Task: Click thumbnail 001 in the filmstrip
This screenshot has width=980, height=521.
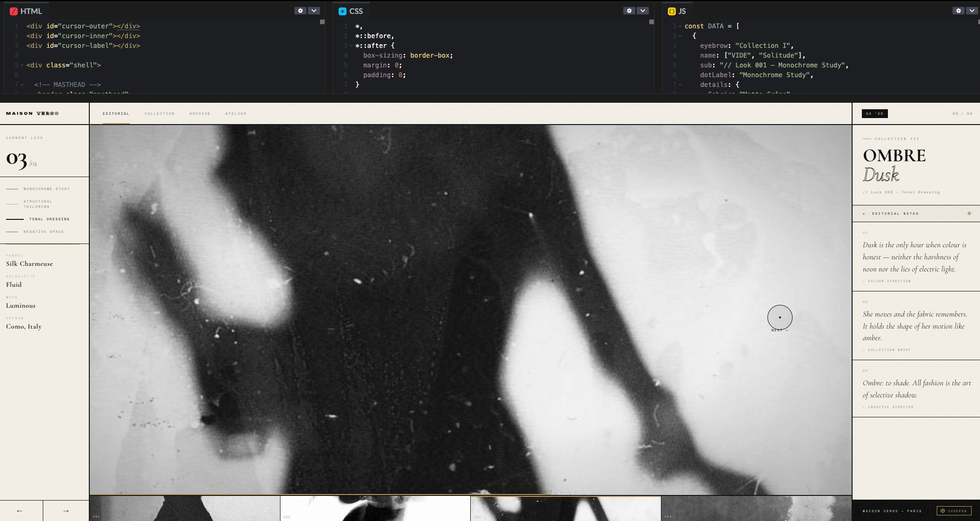Action: 185,508
